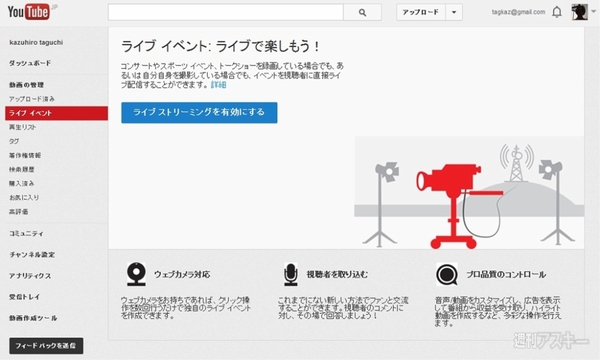The height and width of the screenshot is (360, 600).
Task: Click the search magnifier button
Action: [x=362, y=12]
